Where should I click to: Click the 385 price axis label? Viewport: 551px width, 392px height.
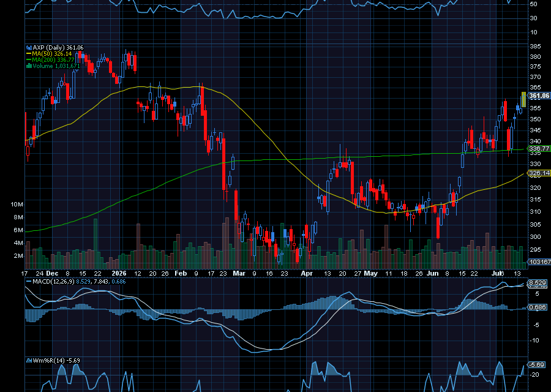pos(535,47)
